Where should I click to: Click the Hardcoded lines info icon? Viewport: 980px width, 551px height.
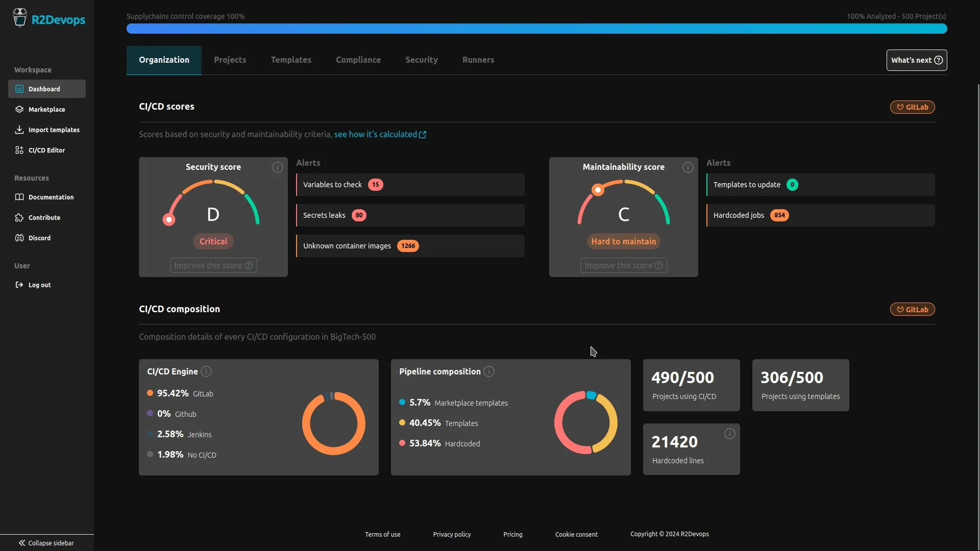[729, 434]
